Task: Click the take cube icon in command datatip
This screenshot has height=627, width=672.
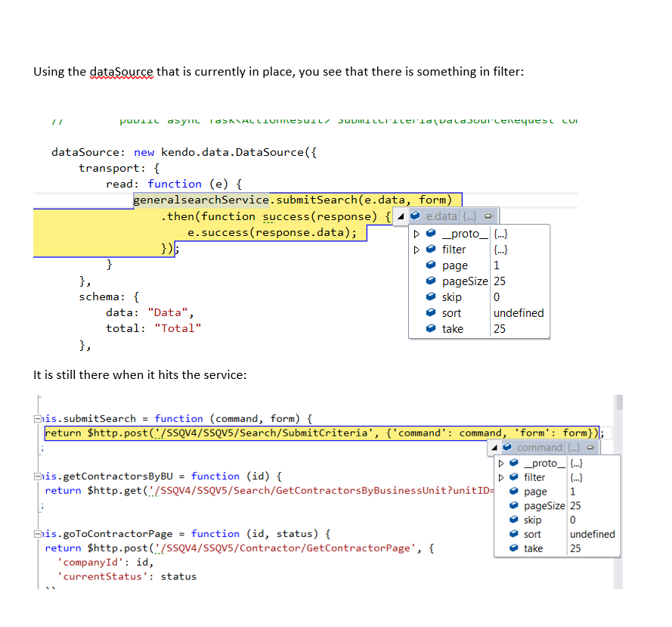Action: coord(514,548)
